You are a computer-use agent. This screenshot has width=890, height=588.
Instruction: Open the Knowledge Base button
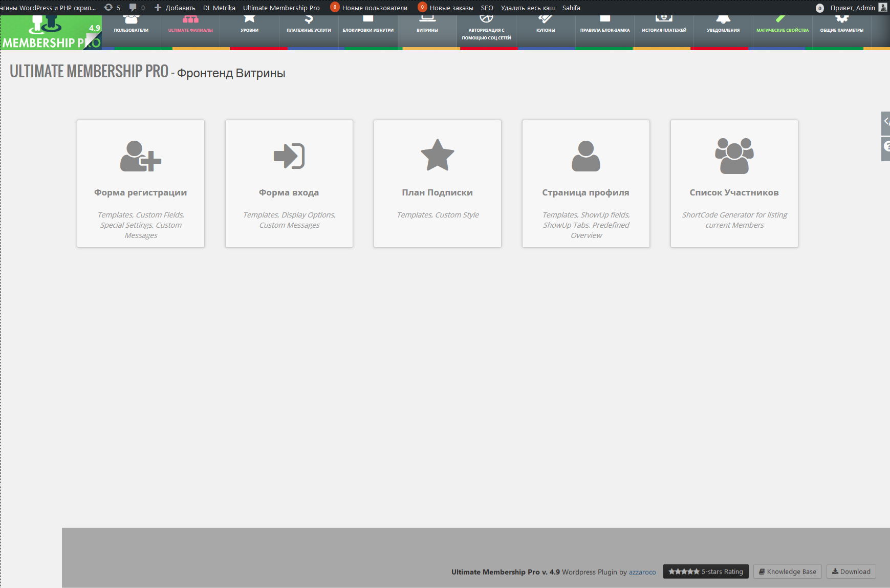(x=787, y=572)
